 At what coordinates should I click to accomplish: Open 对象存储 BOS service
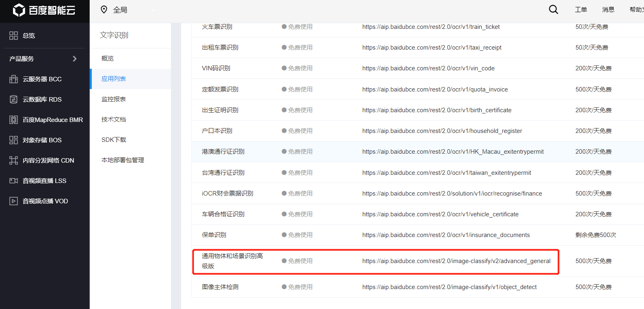[x=42, y=140]
